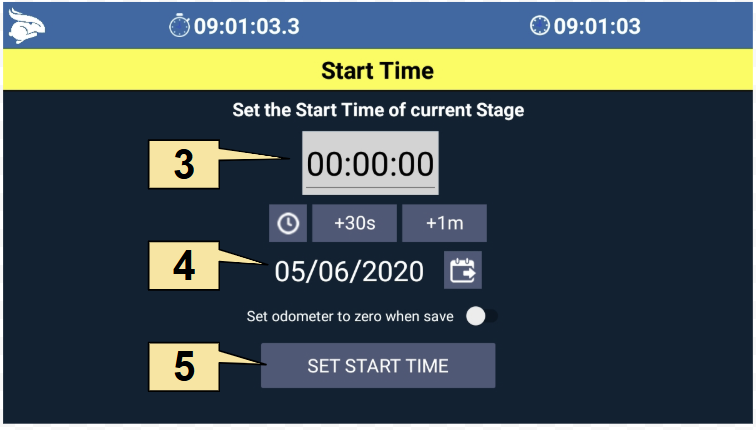Click Set the Start Time of current Stage text
The height and width of the screenshot is (430, 756).
378,110
